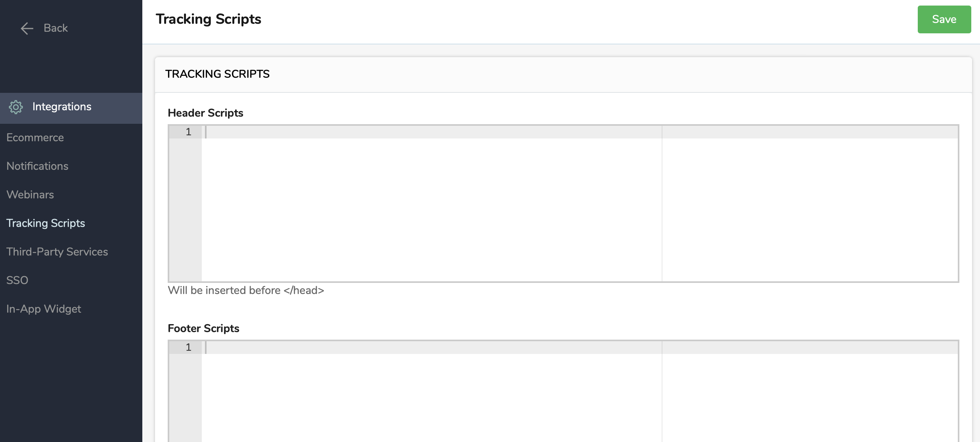Click the Header Scripts label
This screenshot has width=980, height=442.
205,113
